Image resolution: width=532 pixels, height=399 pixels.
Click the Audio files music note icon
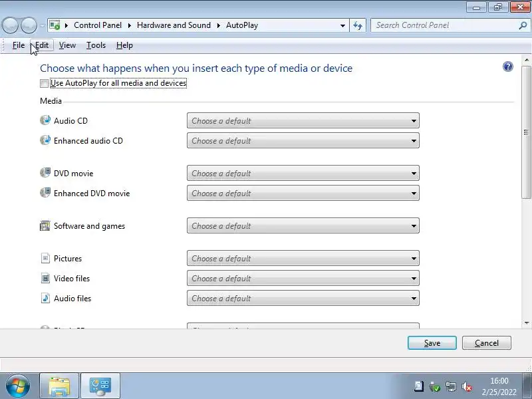click(x=45, y=299)
